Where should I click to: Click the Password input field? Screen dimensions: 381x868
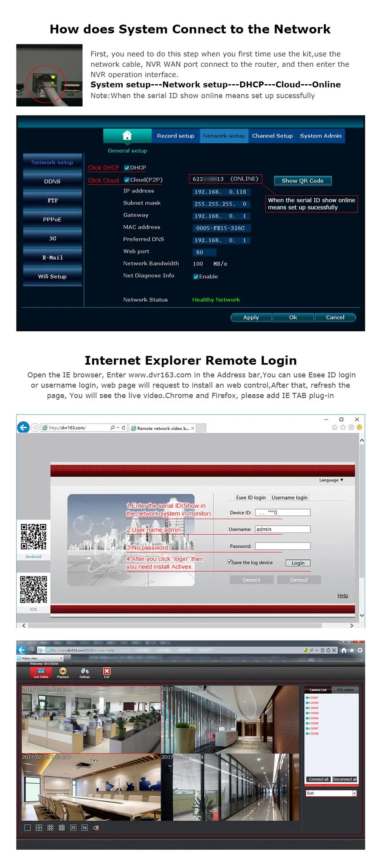283,546
